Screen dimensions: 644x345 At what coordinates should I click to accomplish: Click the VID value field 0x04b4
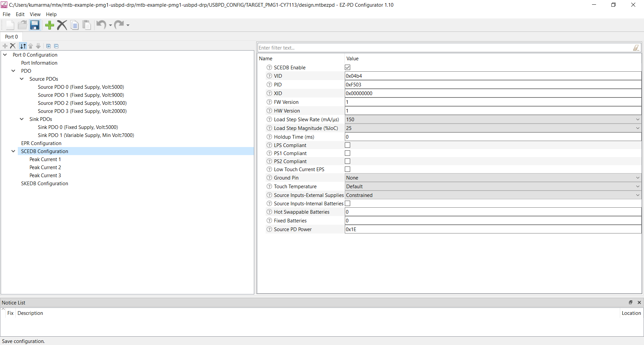point(493,76)
